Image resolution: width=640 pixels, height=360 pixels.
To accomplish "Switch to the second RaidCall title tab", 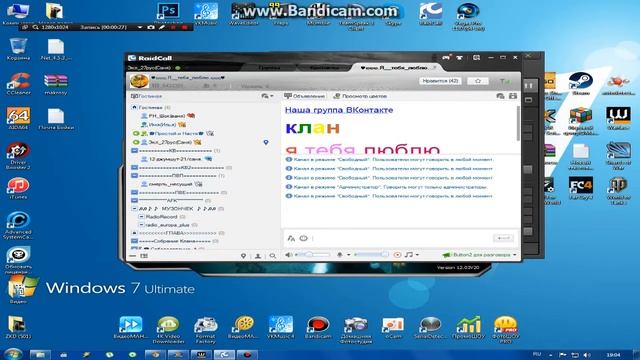I will [x=324, y=67].
